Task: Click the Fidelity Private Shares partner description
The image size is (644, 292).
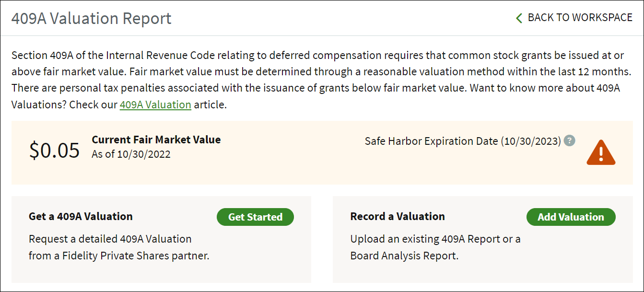Action: click(x=119, y=247)
